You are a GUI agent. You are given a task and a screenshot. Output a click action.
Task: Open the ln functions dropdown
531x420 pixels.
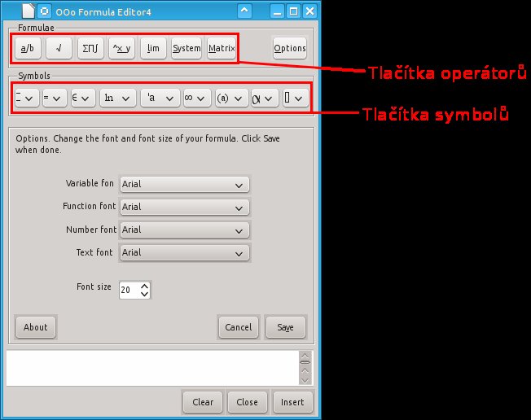click(118, 98)
